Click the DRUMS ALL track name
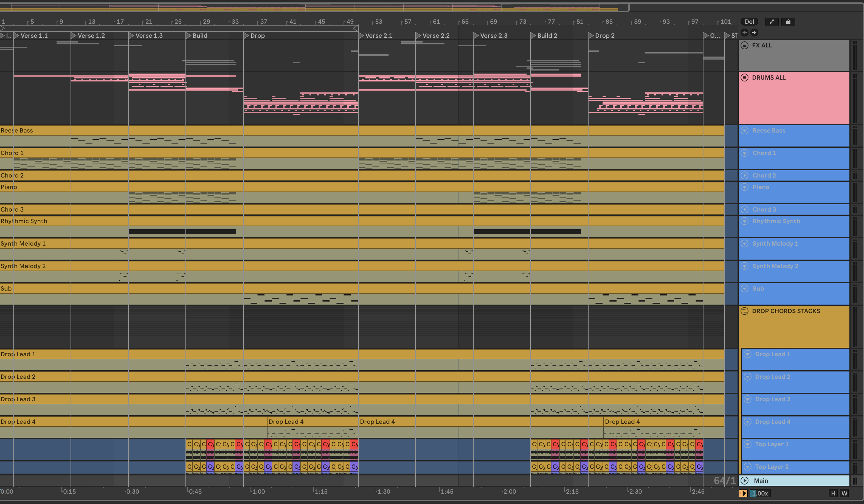 tap(769, 78)
